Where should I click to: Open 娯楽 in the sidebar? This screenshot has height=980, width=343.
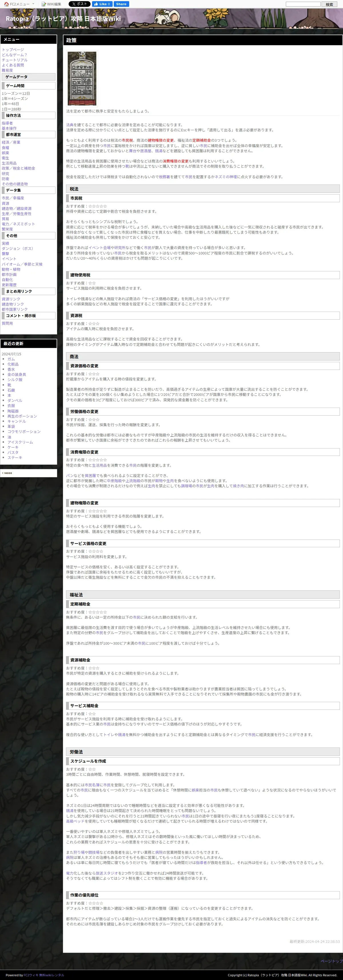point(5,153)
